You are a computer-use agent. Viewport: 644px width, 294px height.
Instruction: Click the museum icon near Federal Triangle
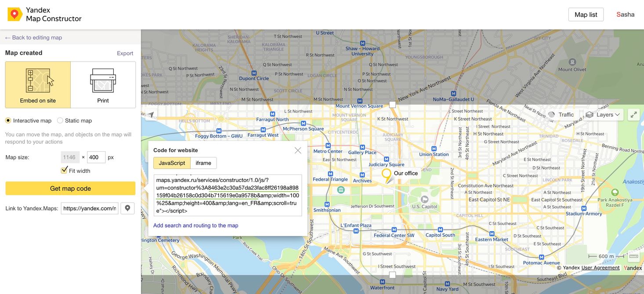341,190
